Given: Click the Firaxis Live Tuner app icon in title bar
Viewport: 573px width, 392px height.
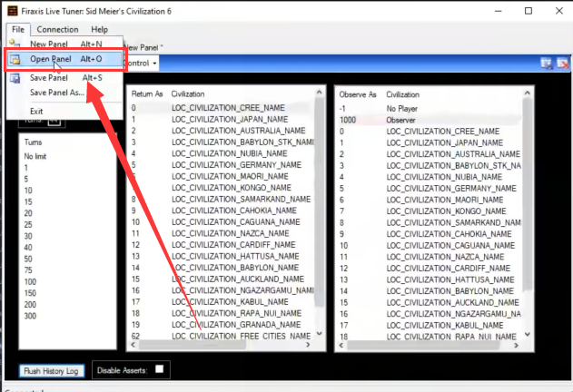Looking at the screenshot, I should point(13,11).
